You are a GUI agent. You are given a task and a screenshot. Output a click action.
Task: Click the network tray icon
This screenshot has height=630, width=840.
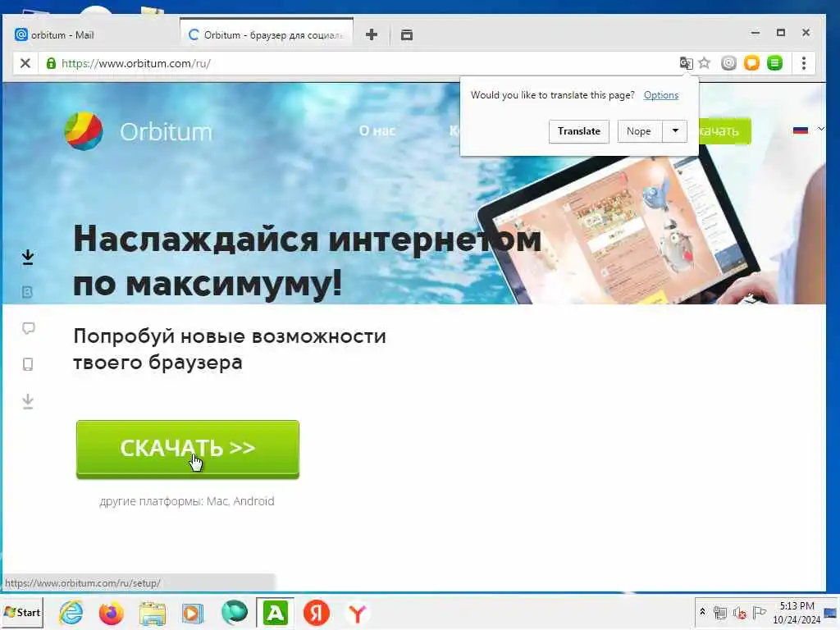tap(720, 612)
